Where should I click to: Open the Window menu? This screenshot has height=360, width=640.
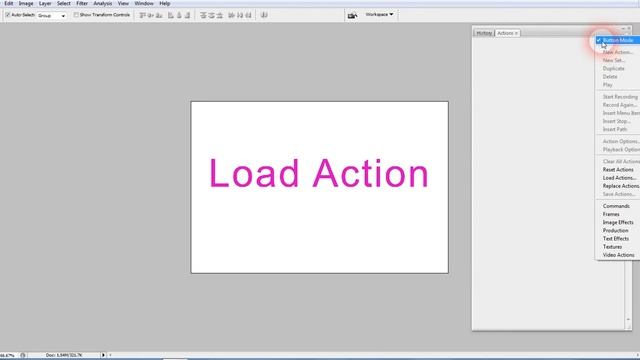click(144, 3)
